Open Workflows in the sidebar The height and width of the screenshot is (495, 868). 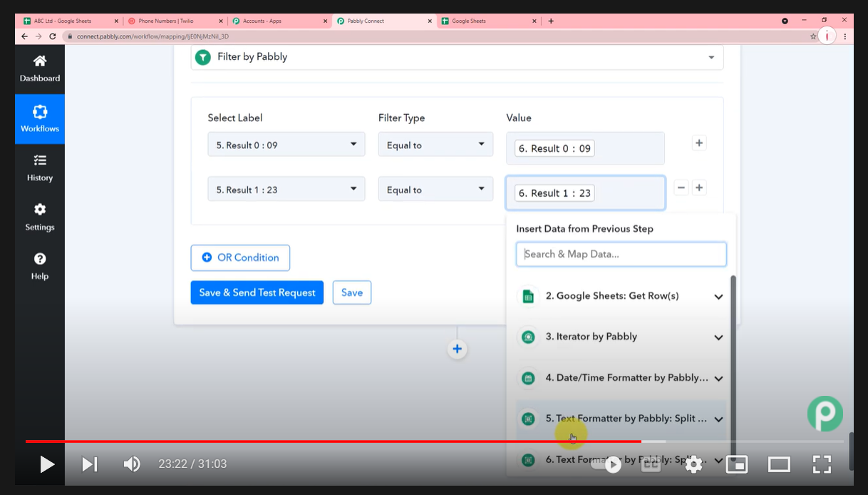click(x=40, y=119)
